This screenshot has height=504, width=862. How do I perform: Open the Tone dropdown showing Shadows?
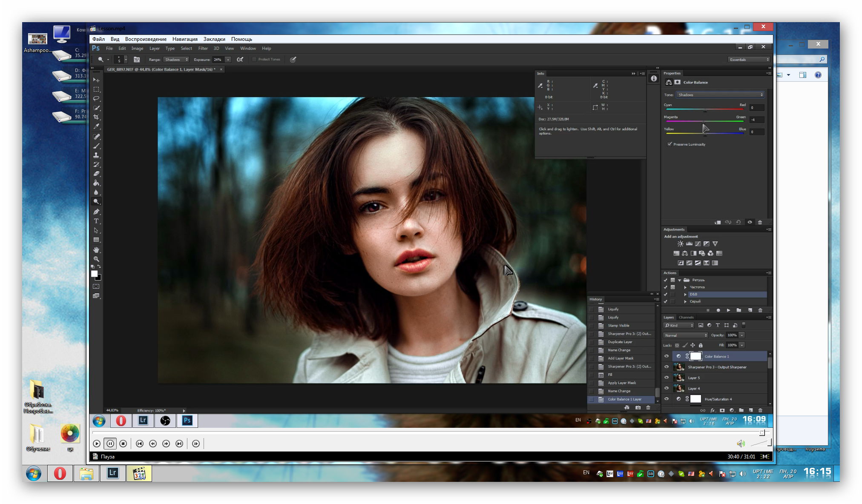[720, 95]
